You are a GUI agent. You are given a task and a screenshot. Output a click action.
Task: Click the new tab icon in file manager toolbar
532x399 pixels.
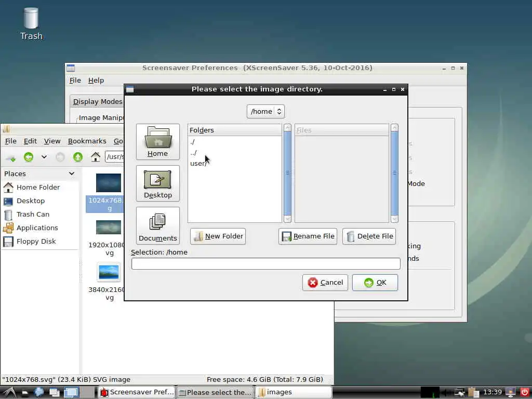pyautogui.click(x=11, y=157)
